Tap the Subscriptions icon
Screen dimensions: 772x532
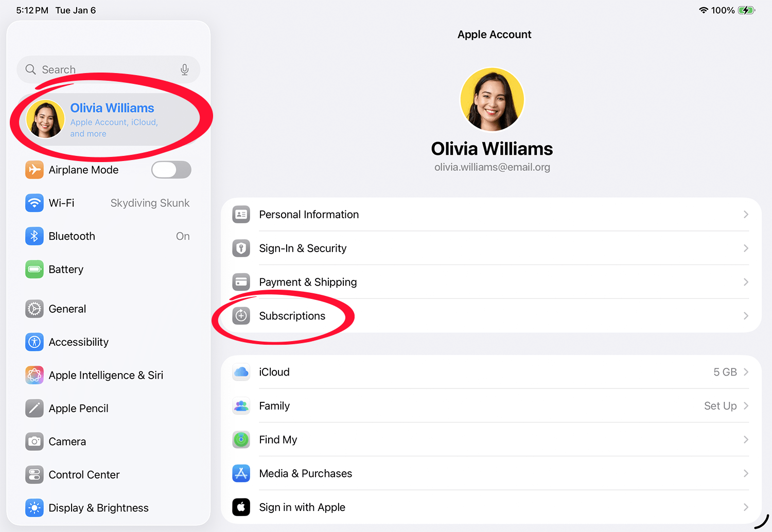tap(241, 315)
